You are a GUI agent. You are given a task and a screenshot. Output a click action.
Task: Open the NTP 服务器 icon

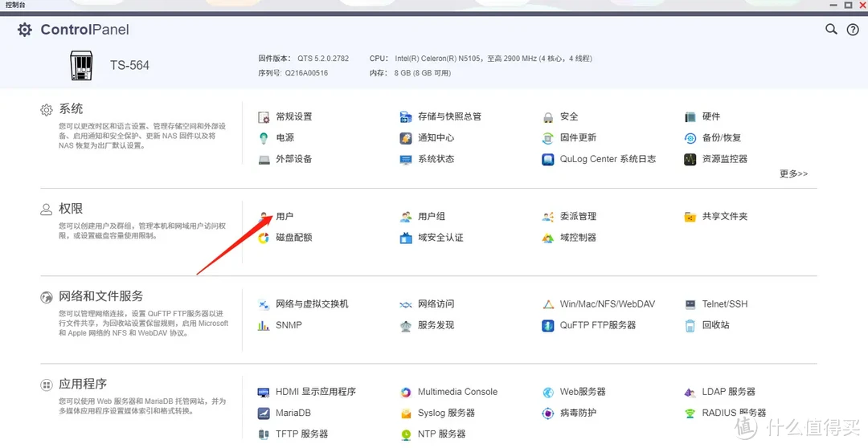(x=406, y=434)
